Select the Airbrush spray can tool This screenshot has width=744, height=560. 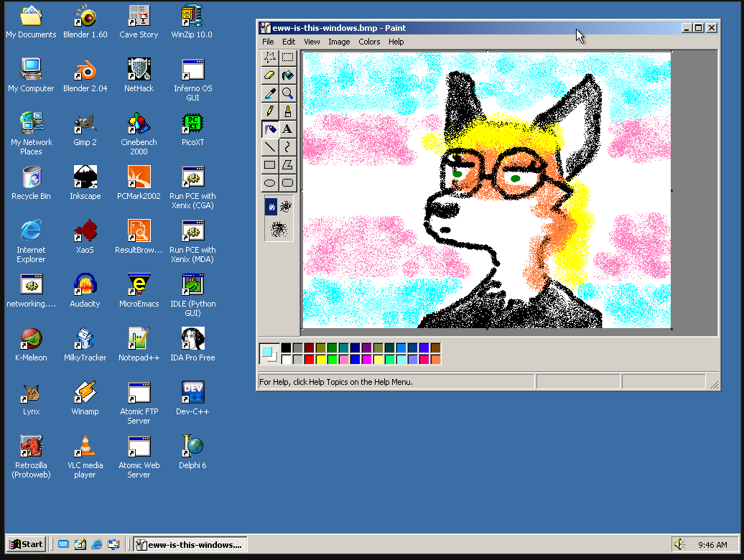(x=270, y=129)
